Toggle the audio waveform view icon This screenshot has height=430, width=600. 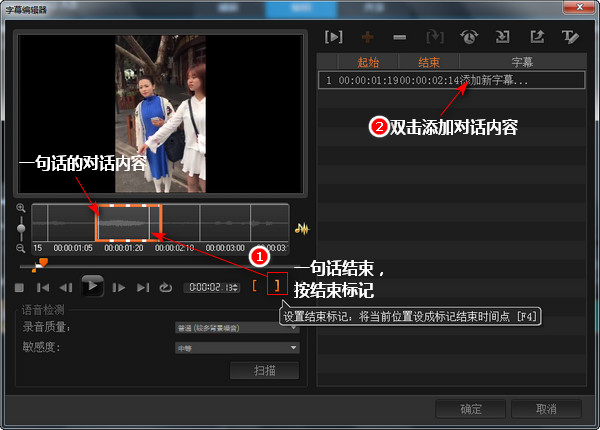(302, 229)
